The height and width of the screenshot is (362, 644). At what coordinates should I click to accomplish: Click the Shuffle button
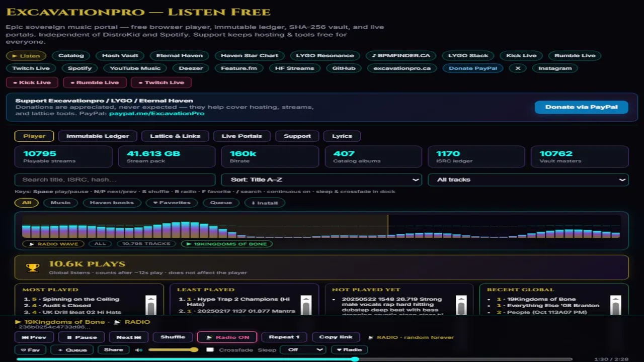173,337
